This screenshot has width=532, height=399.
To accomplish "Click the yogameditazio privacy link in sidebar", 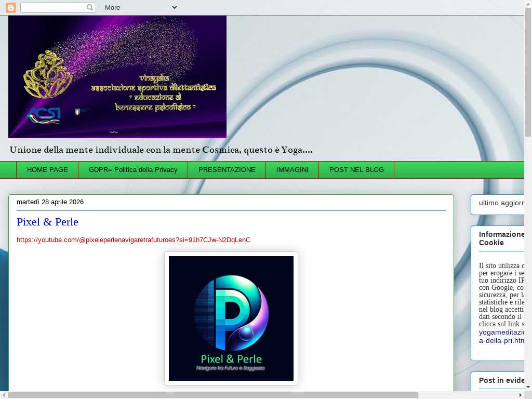I will (x=501, y=336).
